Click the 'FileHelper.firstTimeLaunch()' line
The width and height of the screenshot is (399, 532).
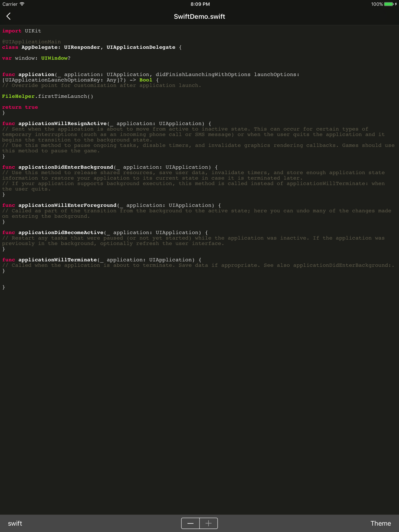[47, 96]
